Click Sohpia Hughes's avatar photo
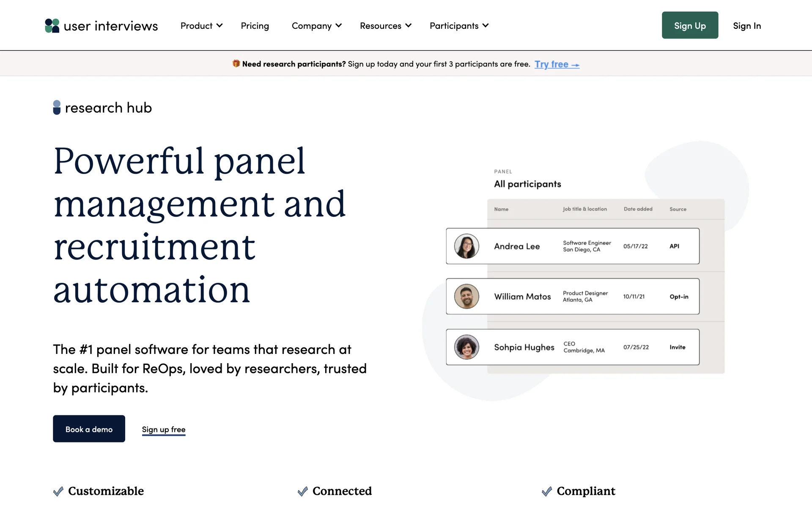The width and height of the screenshot is (812, 508). click(466, 347)
